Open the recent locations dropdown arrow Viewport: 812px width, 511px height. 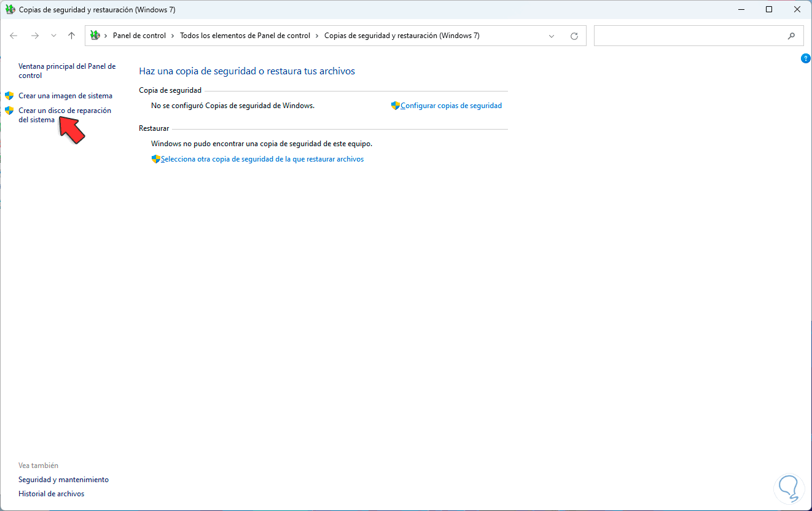54,36
